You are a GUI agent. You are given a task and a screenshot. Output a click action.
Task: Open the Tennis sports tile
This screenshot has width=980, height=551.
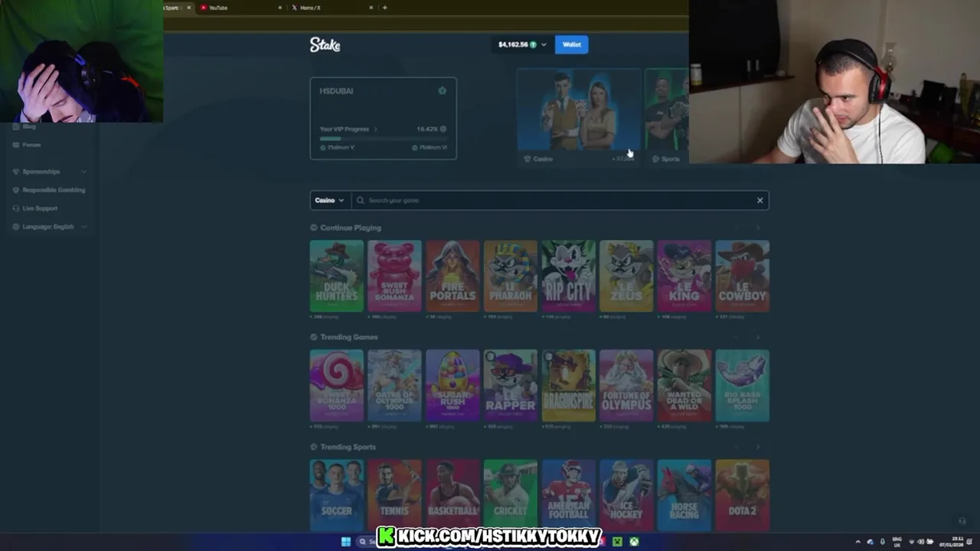[x=394, y=494]
